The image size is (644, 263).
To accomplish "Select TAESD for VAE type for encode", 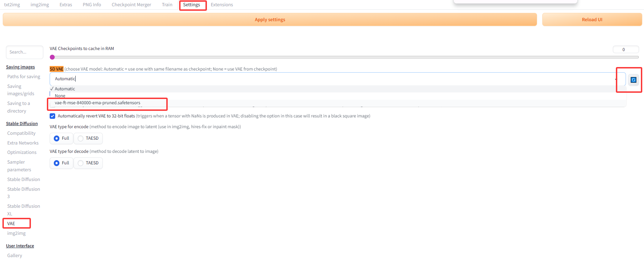I will point(81,138).
